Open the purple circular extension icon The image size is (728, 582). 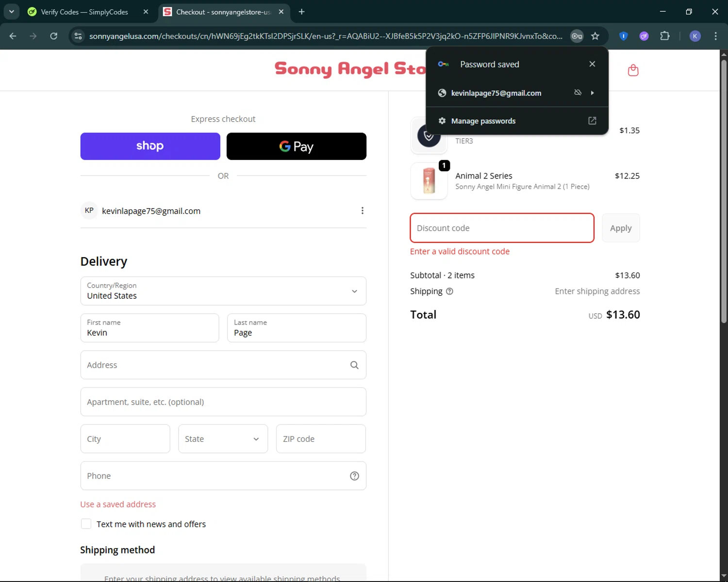644,36
